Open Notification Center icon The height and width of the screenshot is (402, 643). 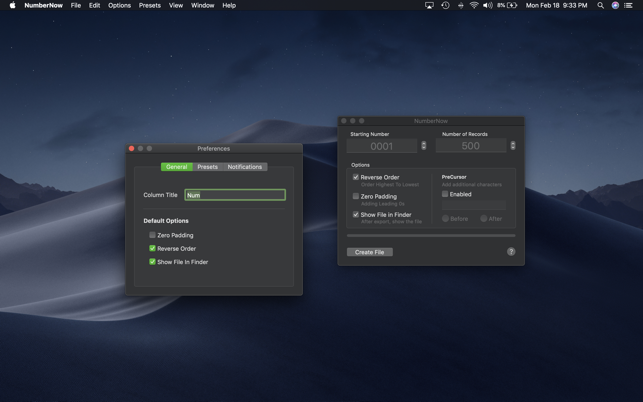pos(628,5)
